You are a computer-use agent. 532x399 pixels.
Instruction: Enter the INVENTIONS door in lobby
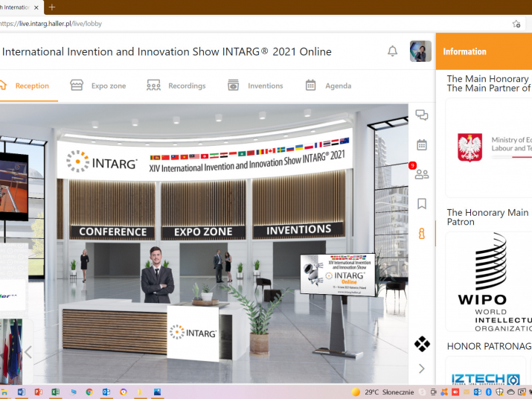pyautogui.click(x=298, y=230)
